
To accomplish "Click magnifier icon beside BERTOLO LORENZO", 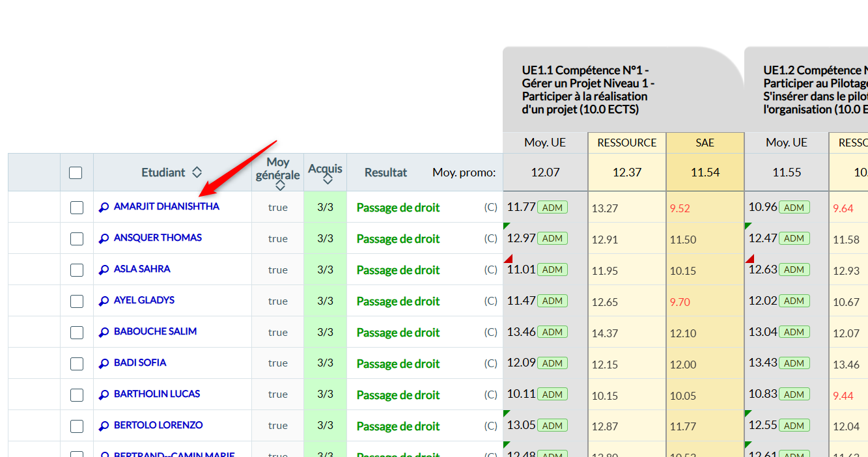I will pos(104,426).
